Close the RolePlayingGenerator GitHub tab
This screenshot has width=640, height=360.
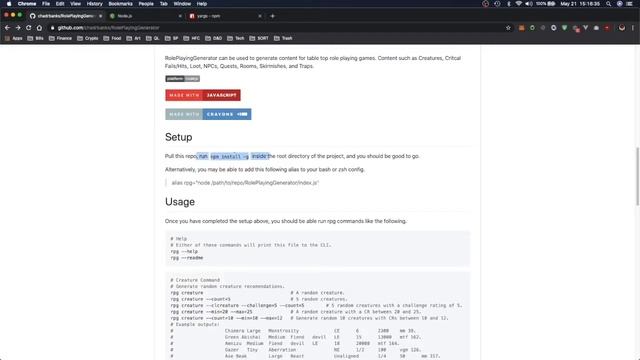click(100, 16)
